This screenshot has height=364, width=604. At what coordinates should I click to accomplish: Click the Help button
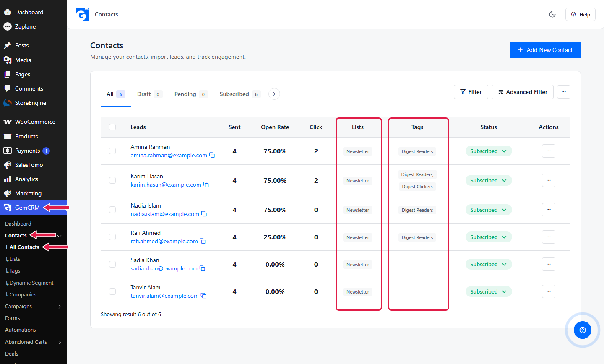[x=581, y=14]
